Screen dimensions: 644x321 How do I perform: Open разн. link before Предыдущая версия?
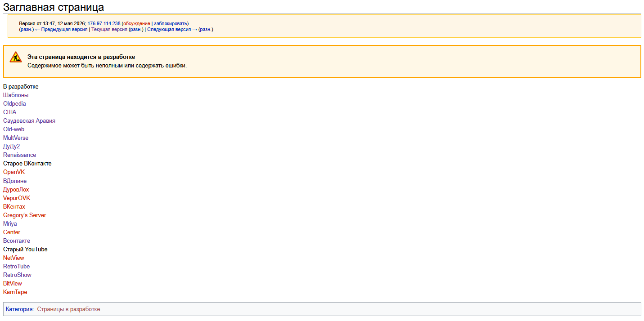26,29
